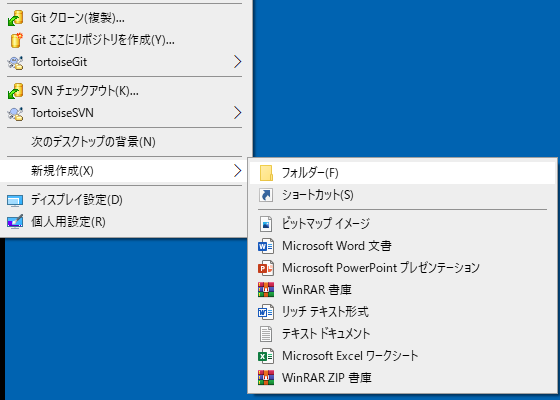Expand the TortoiseSVN submenu arrow

point(238,112)
